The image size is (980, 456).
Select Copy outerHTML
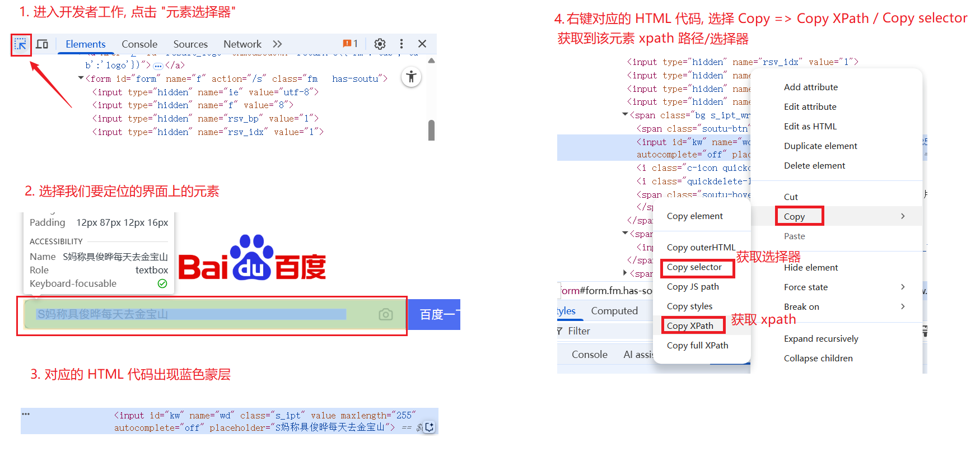pyautogui.click(x=701, y=247)
